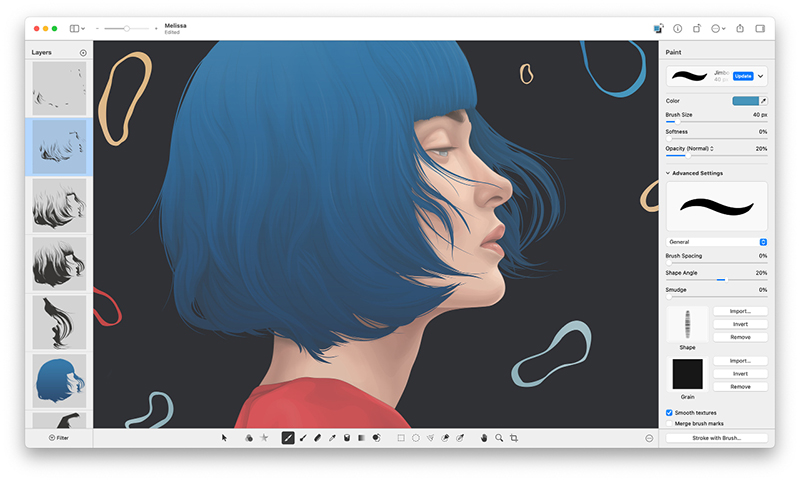This screenshot has height=481, width=800.
Task: Select the arrow Arrange tool
Action: coord(225,438)
